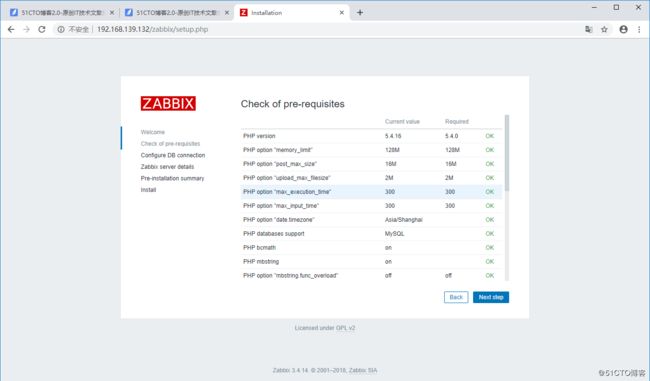The image size is (650, 381).
Task: Click the post_max_size option row
Action: click(x=371, y=164)
